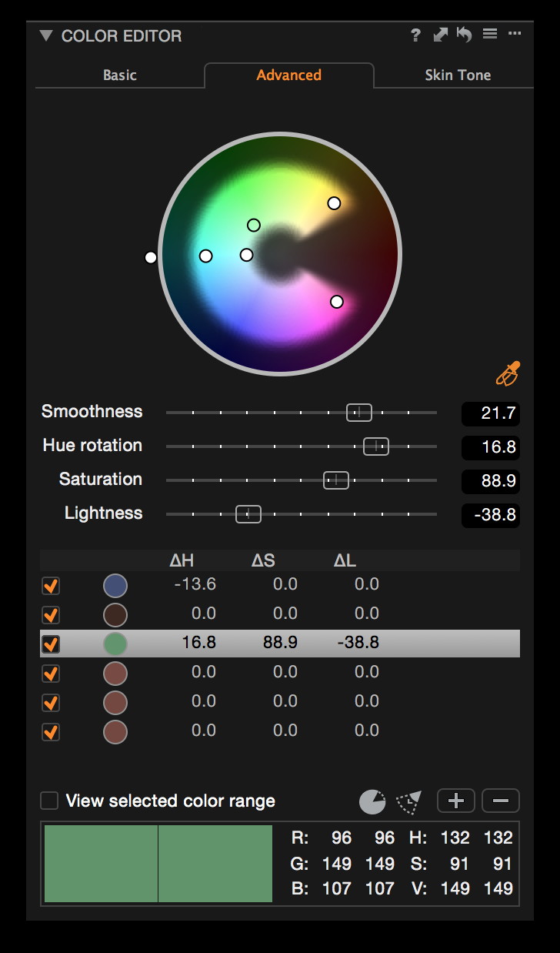Select the orange color picker eyedropper
Viewport: 560px width, 953px height.
[x=508, y=374]
